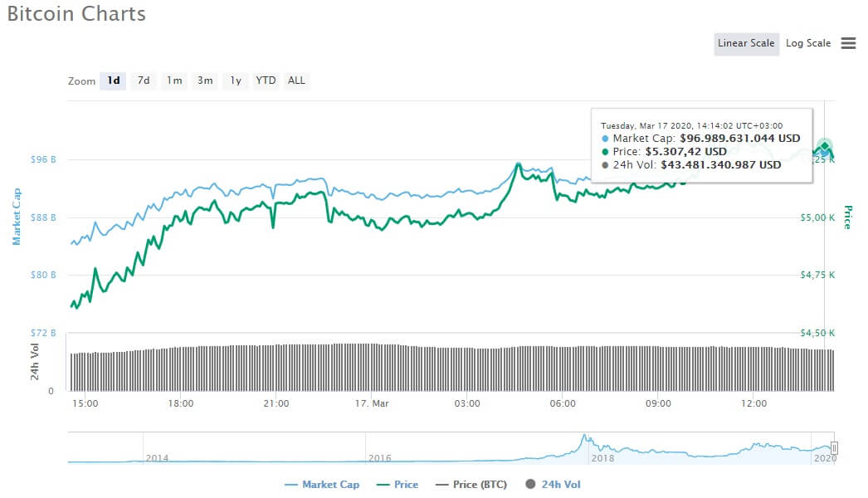Switch chart to Linear Scale

point(746,44)
